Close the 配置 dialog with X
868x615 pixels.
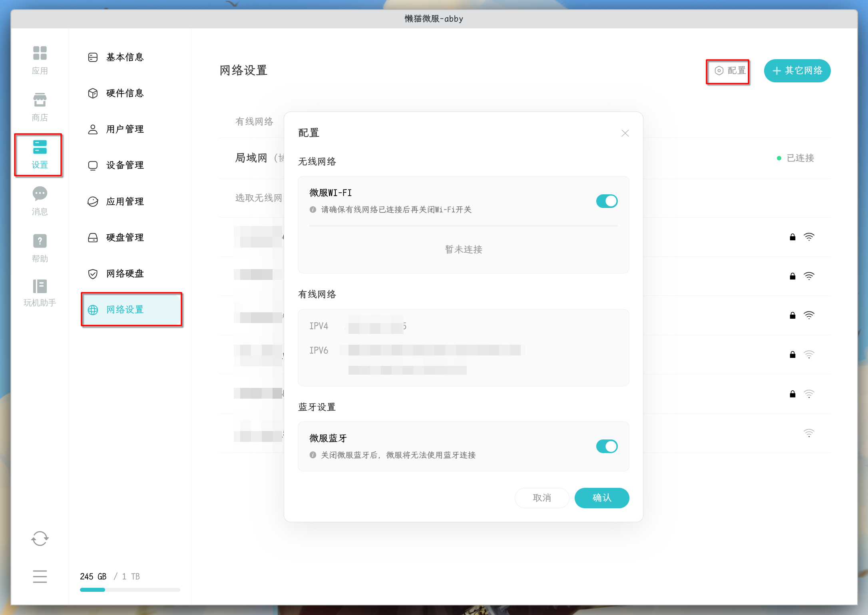coord(625,133)
